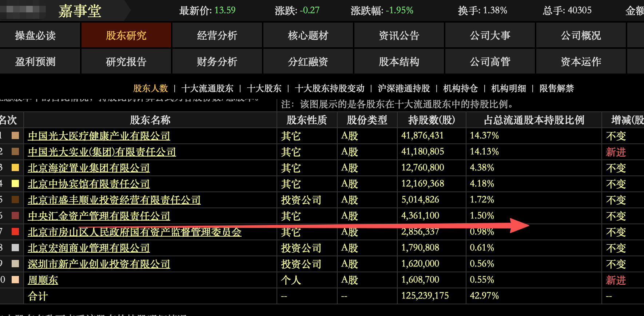Open 盈利预测 tab
Viewport: 644px width, 316px height.
coord(35,62)
